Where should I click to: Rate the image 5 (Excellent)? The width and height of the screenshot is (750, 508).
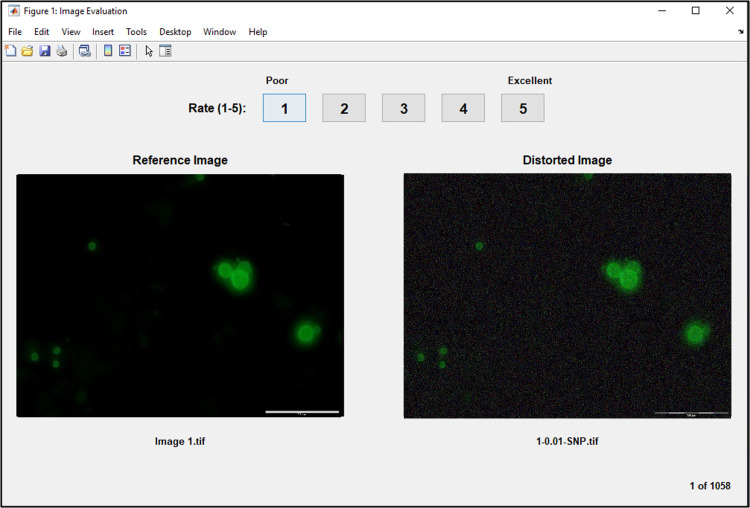tap(522, 108)
